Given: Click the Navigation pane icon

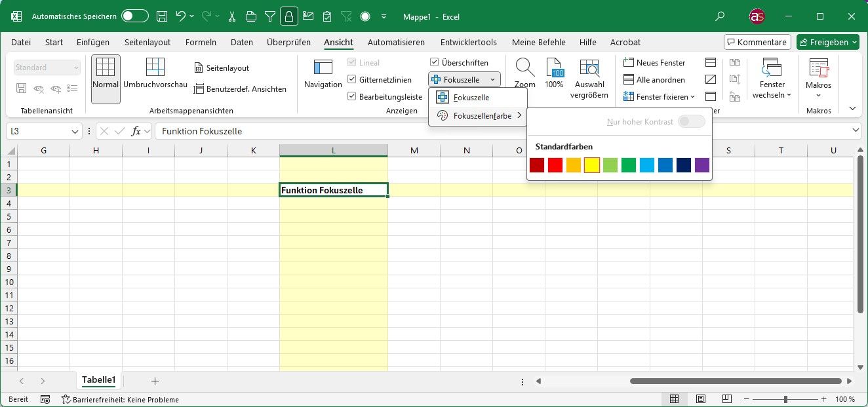Looking at the screenshot, I should point(323,68).
